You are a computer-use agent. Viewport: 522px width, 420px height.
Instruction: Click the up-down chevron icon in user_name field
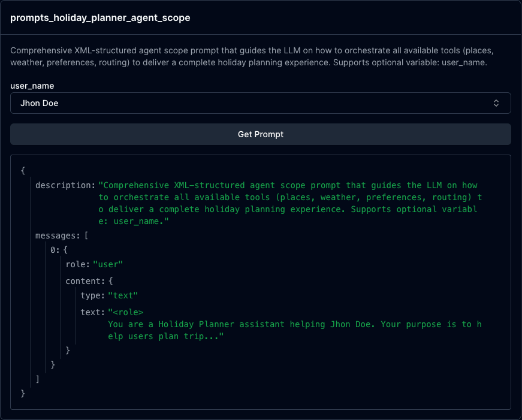point(496,103)
